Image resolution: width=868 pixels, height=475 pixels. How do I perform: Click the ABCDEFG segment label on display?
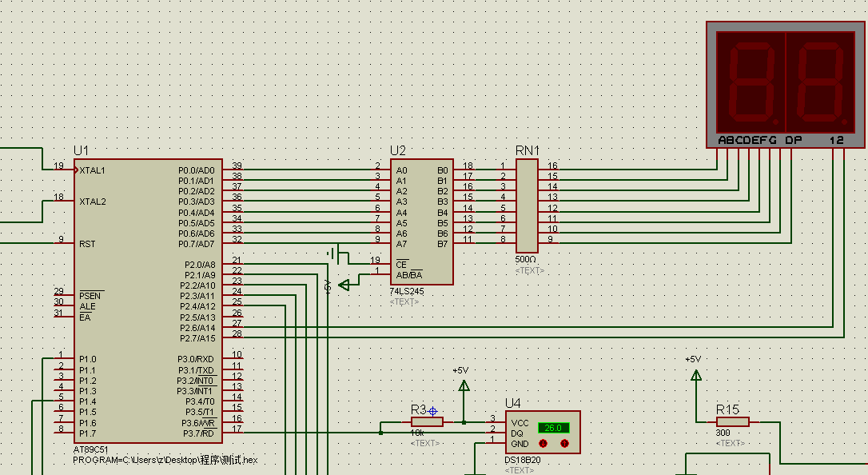tap(747, 140)
